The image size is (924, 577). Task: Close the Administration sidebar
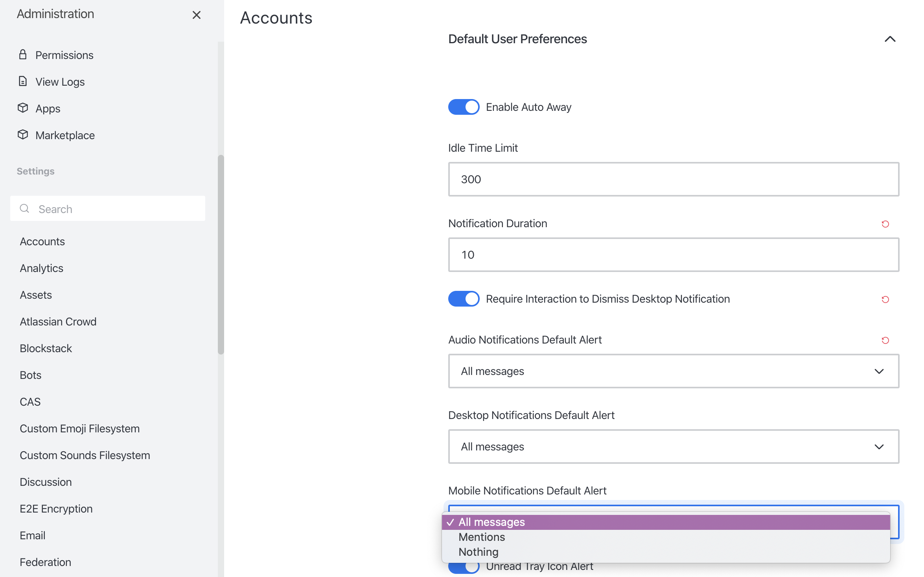[196, 15]
